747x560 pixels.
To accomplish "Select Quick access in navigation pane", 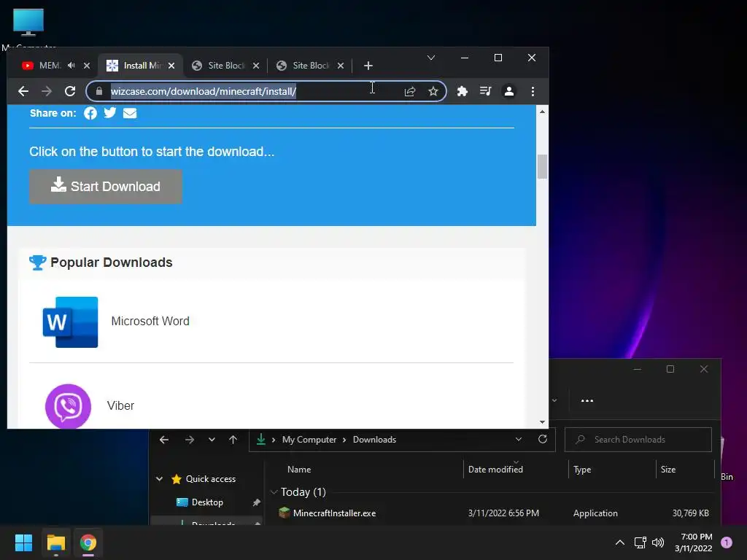I will pyautogui.click(x=211, y=479).
